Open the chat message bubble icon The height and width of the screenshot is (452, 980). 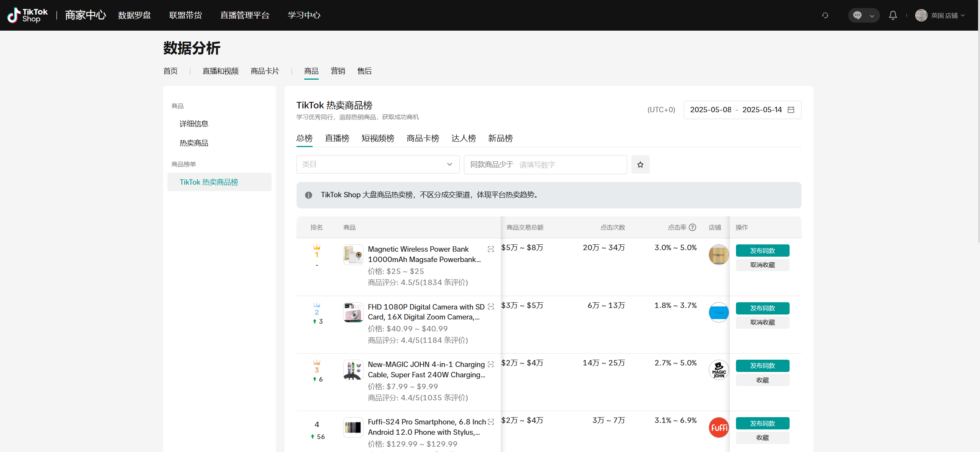click(x=857, y=15)
